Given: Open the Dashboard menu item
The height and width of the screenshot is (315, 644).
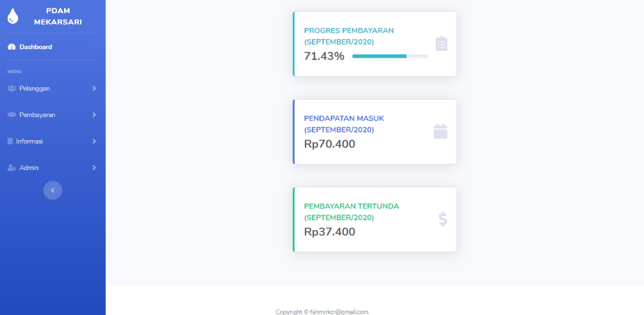Looking at the screenshot, I should click(x=53, y=47).
